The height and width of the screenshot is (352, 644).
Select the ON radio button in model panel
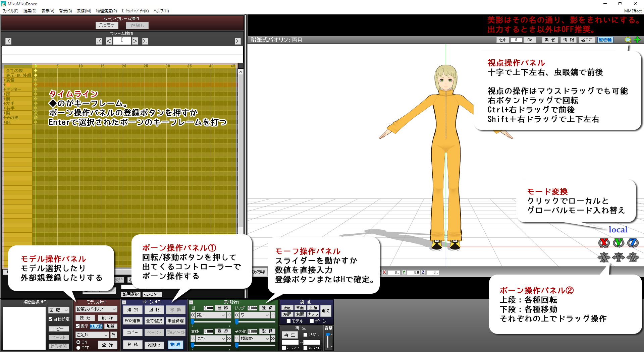[x=78, y=342]
